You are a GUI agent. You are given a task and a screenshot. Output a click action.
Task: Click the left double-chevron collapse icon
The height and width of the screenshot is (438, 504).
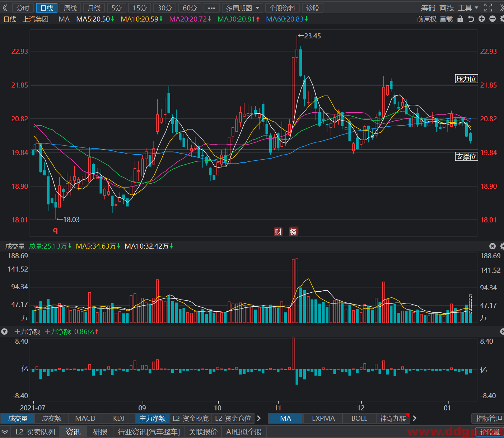5,8
